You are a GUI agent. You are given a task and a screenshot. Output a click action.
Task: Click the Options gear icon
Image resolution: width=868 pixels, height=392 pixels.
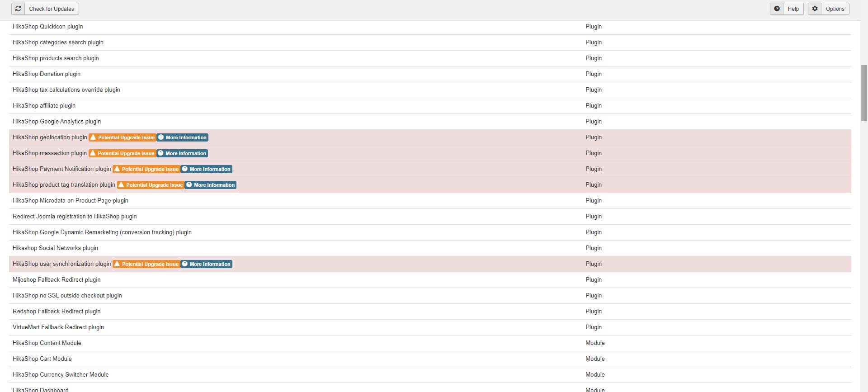[815, 9]
